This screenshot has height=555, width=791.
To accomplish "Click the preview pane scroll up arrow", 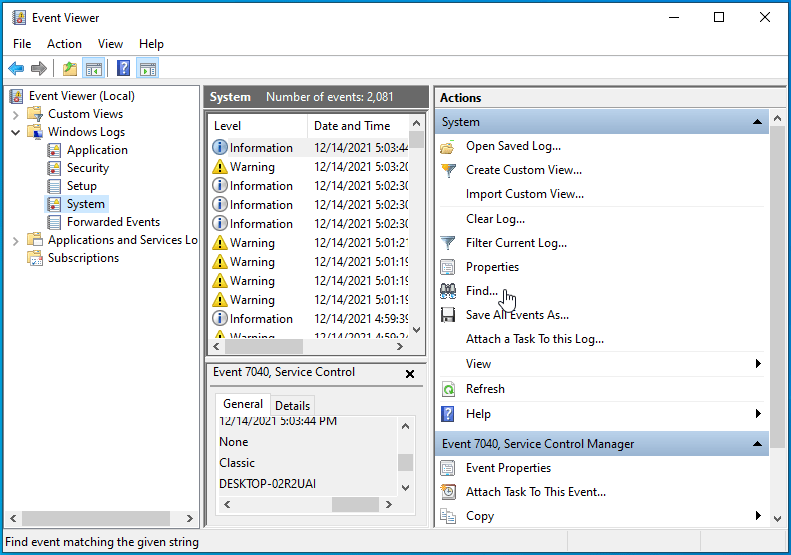I will [405, 427].
